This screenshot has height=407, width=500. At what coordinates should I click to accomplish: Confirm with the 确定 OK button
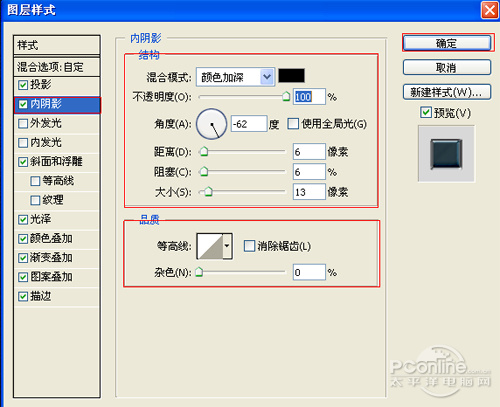[x=447, y=43]
